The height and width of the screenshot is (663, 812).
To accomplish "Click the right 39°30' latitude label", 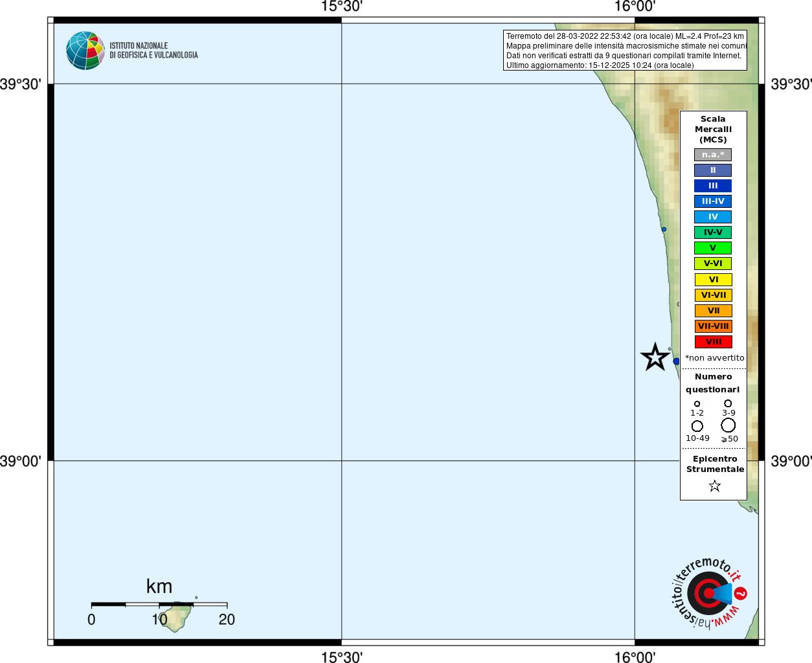I will 791,84.
